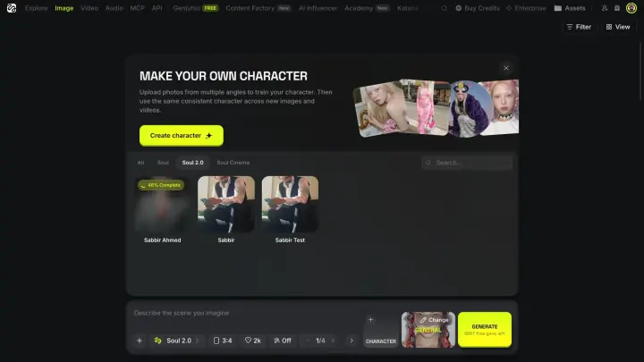Focus the character Search field
The width and height of the screenshot is (644, 362).
tap(467, 163)
